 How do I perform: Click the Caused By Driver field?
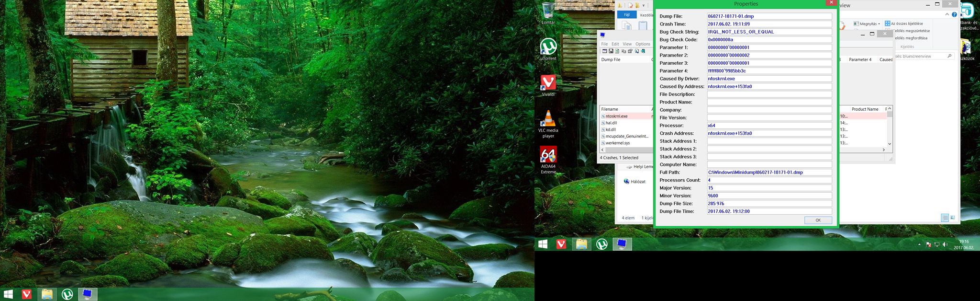pyautogui.click(x=769, y=79)
